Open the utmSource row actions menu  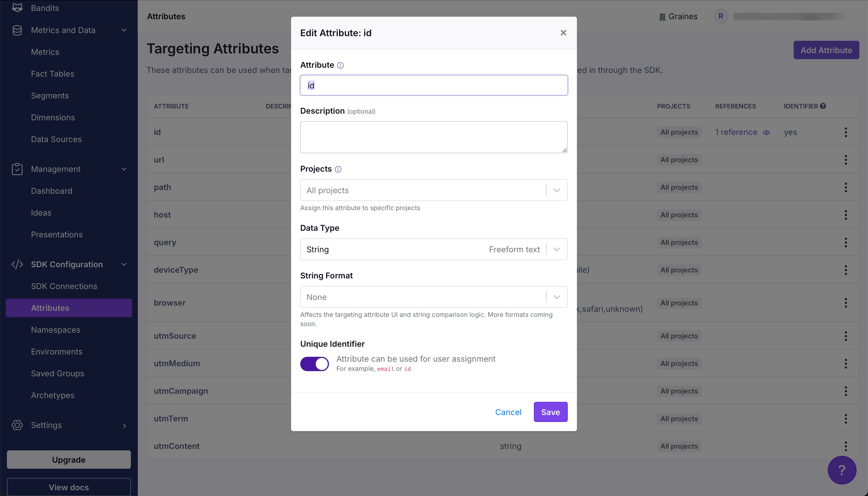846,336
